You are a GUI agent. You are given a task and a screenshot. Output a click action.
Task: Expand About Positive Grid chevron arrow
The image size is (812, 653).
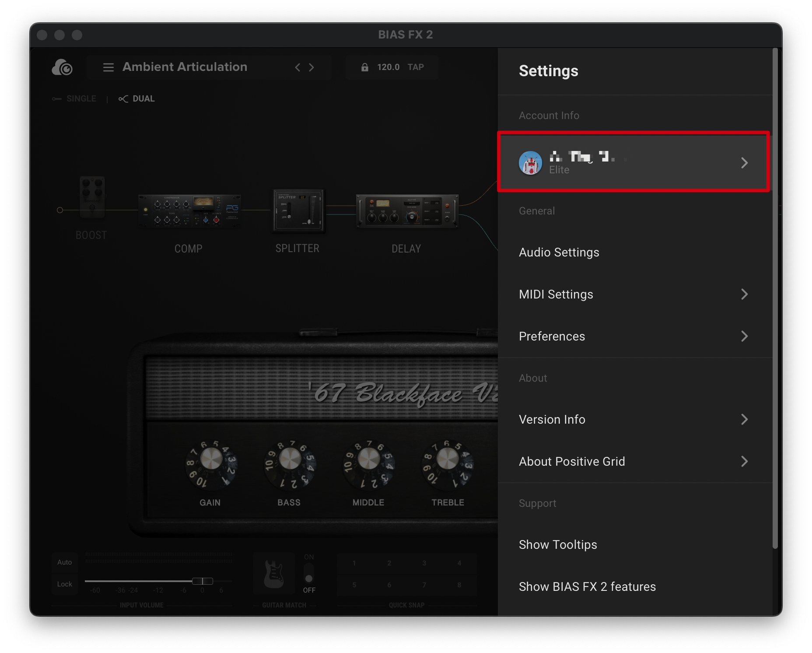(x=744, y=461)
